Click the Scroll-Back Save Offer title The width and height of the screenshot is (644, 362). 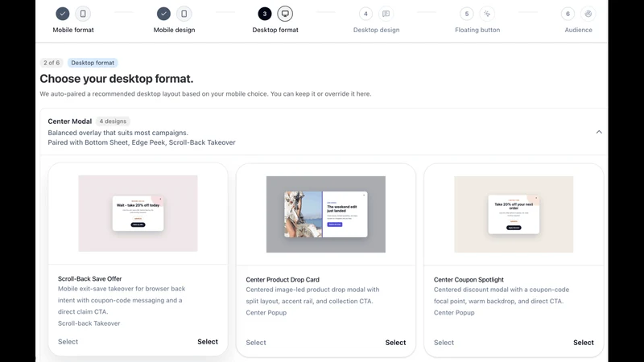click(89, 278)
